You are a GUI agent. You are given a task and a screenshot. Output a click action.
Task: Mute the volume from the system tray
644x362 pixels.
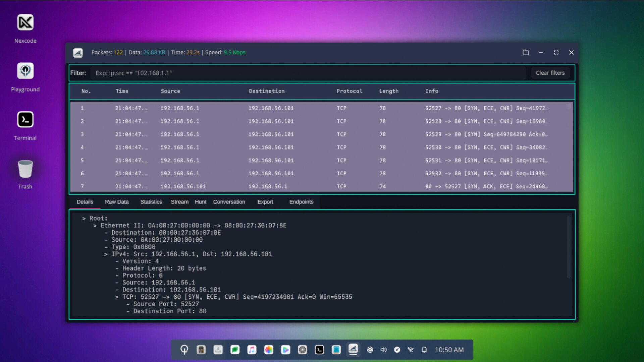(384, 350)
